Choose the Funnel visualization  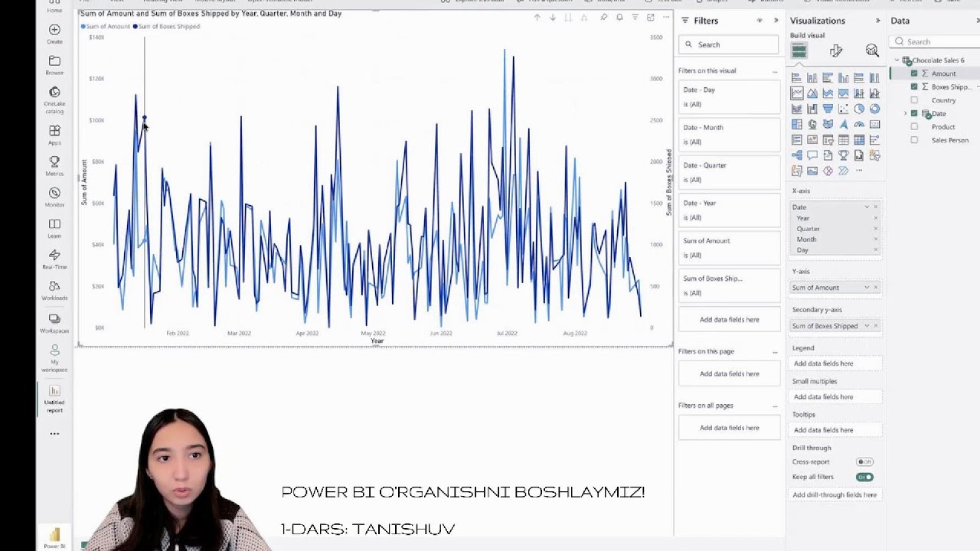828,109
